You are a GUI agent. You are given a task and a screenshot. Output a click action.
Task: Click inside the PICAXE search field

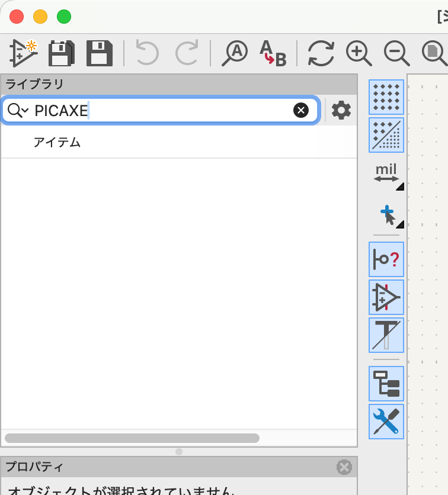click(x=161, y=110)
